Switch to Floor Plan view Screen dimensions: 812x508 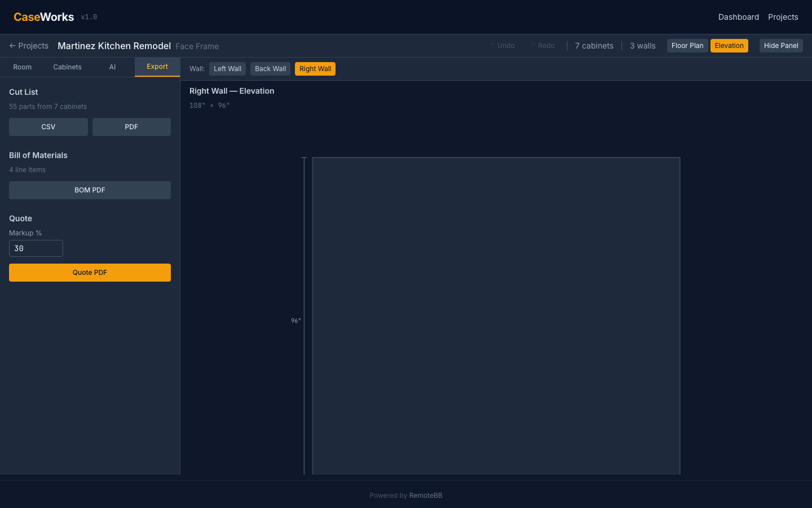(x=687, y=46)
